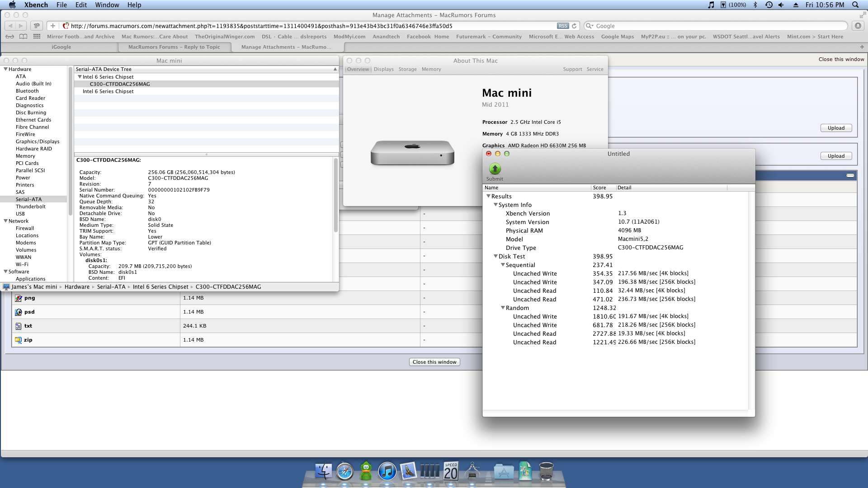Image resolution: width=868 pixels, height=488 pixels.
Task: Collapse Intel 6 Series Chipset device tree
Action: coord(80,77)
